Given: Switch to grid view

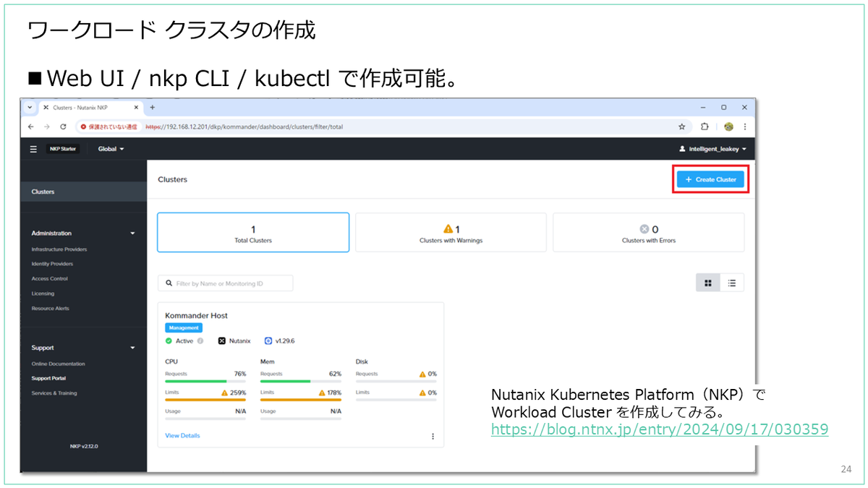Looking at the screenshot, I should pos(707,283).
